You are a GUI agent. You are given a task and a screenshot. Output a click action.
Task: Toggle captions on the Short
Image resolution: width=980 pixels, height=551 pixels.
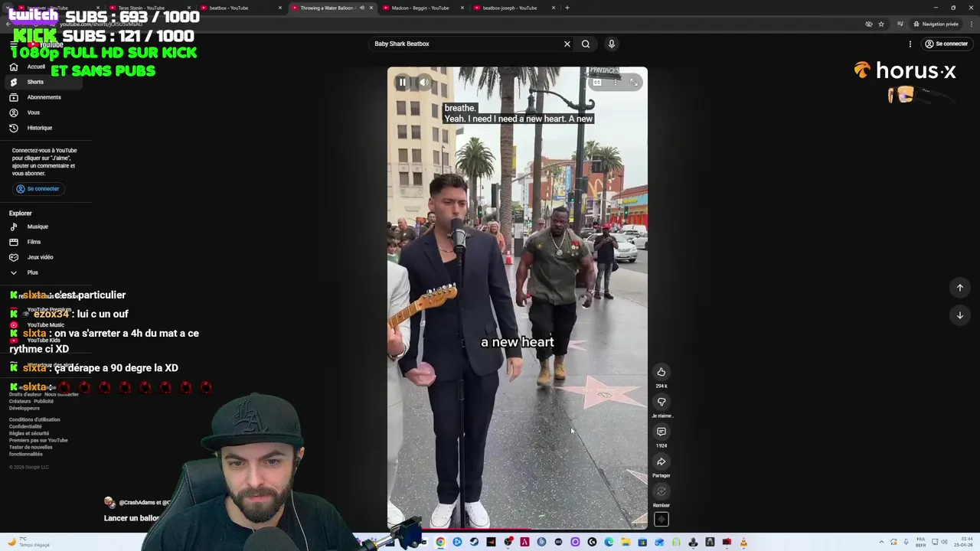(597, 82)
